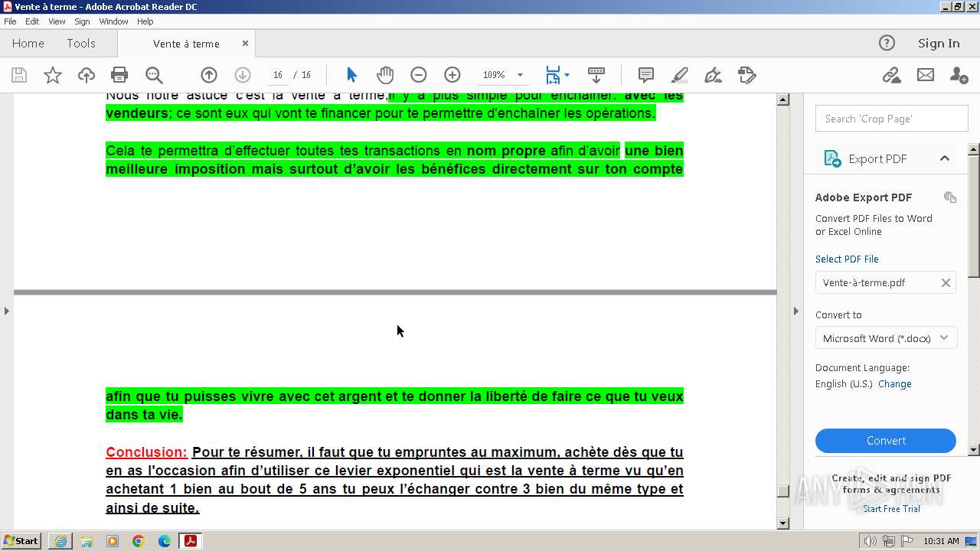Open the Help menu
Image resolution: width=980 pixels, height=551 pixels.
pos(145,21)
